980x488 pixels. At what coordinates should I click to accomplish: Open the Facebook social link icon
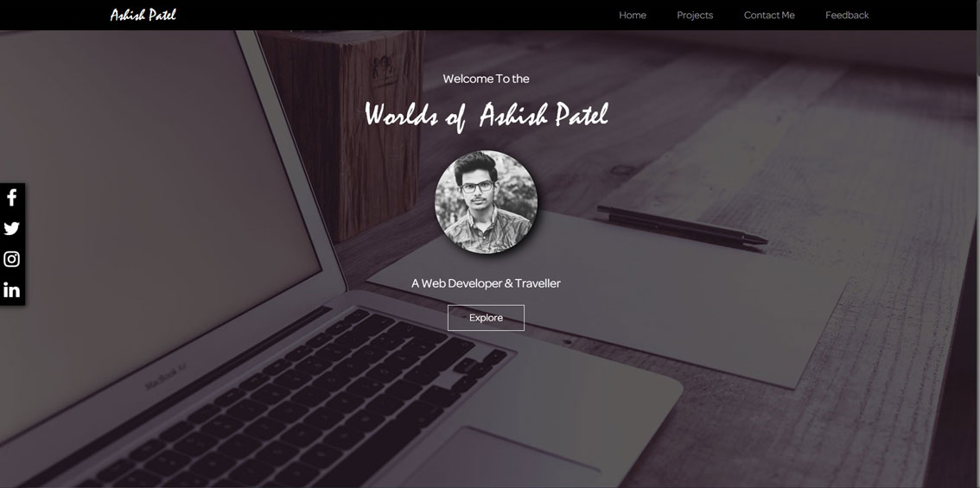click(12, 198)
